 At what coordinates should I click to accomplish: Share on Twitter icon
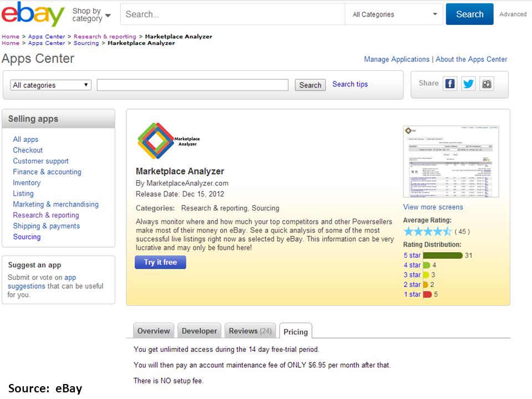(468, 84)
